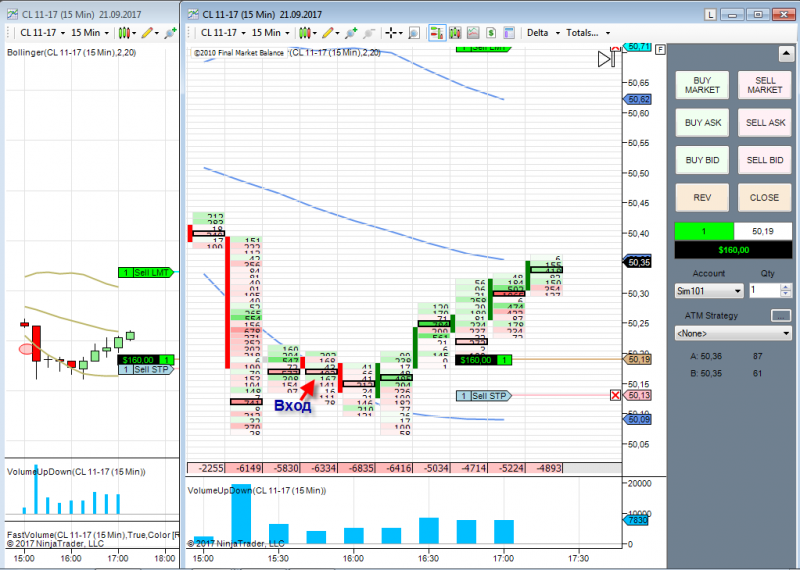The width and height of the screenshot is (800, 570).
Task: Open chart style menu in main chart toolbar
Action: [308, 33]
